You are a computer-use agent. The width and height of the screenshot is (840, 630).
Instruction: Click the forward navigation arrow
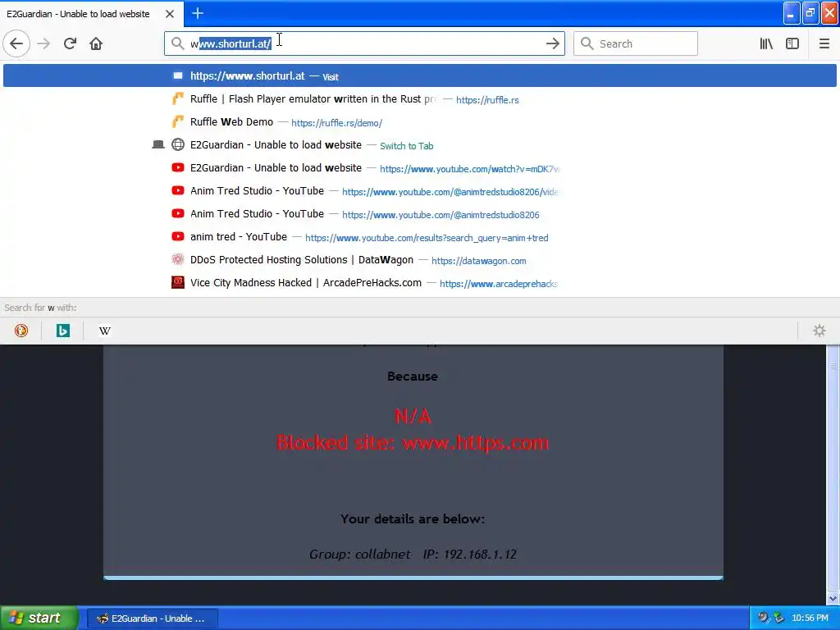click(x=43, y=43)
